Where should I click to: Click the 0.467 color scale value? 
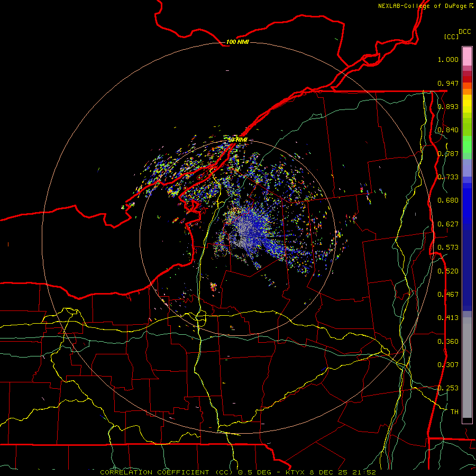[x=448, y=295]
